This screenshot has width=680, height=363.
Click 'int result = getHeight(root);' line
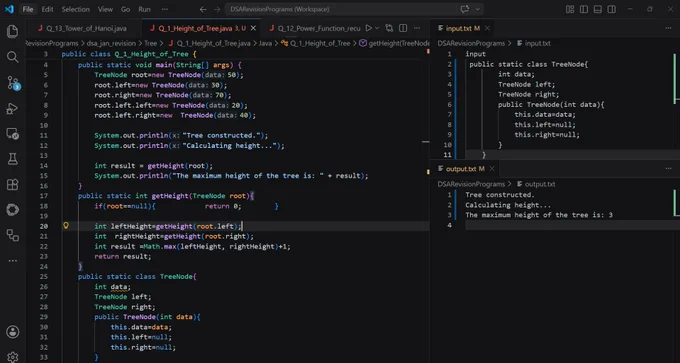154,166
